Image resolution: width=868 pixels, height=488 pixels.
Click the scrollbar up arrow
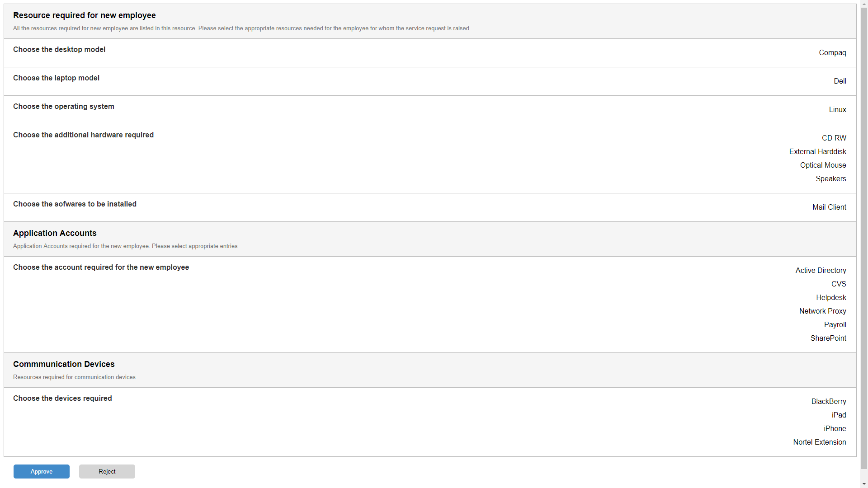pyautogui.click(x=864, y=4)
